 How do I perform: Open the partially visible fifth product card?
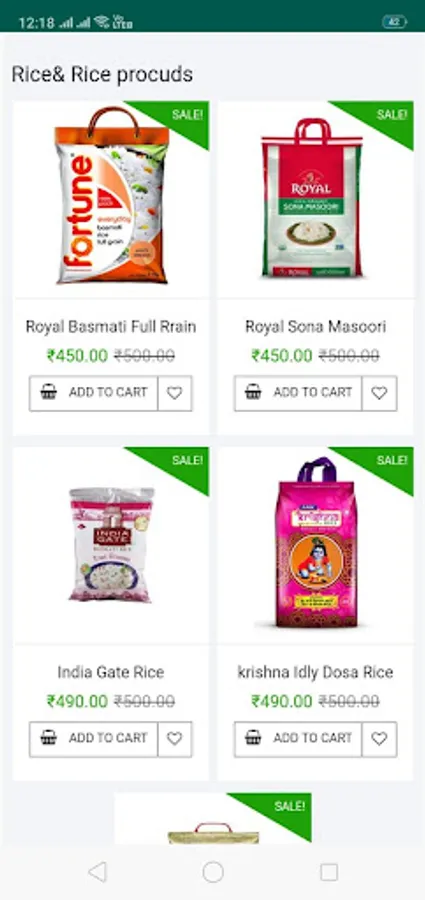pos(212,818)
